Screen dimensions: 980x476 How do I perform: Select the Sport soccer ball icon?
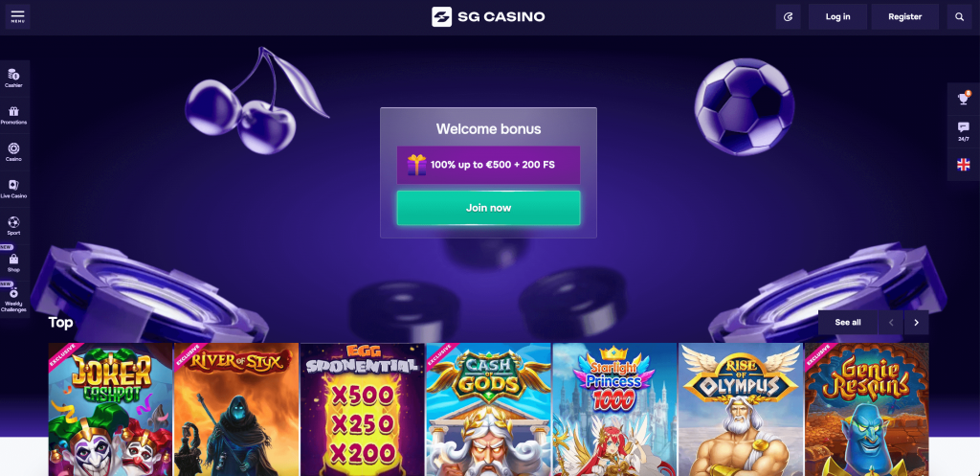[x=13, y=226]
